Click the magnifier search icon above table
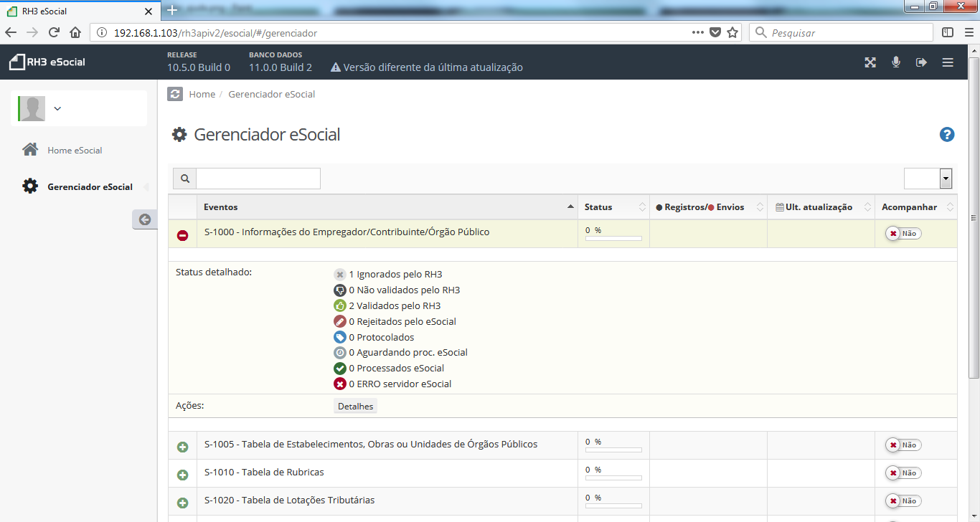 (184, 179)
